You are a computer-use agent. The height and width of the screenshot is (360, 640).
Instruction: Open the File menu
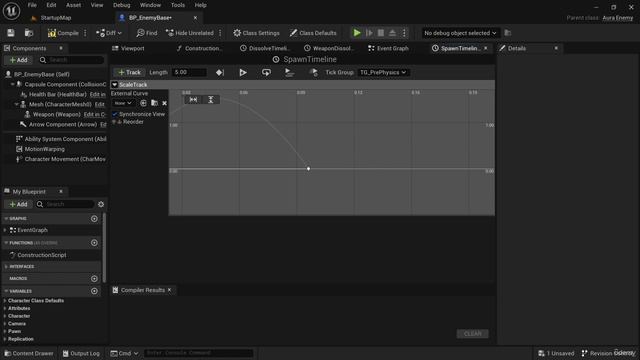click(32, 5)
